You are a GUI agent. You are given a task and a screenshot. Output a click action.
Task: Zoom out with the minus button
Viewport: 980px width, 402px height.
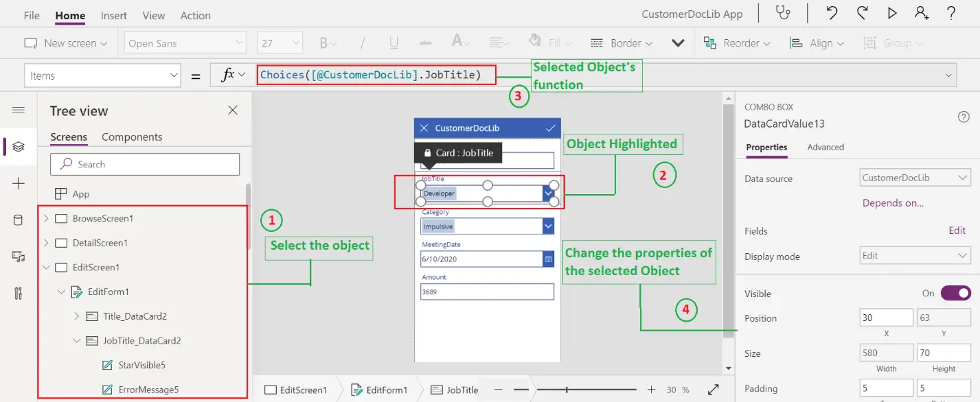pyautogui.click(x=498, y=390)
